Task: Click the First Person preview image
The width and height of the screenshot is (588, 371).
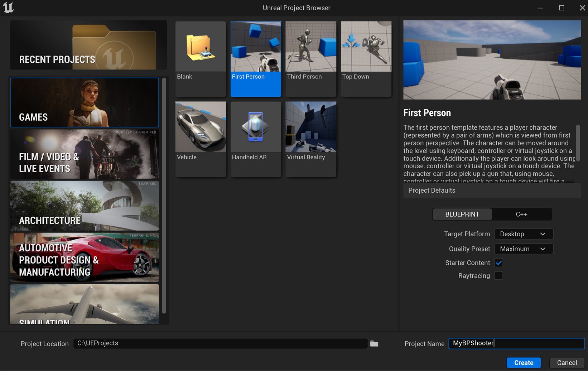Action: 492,60
